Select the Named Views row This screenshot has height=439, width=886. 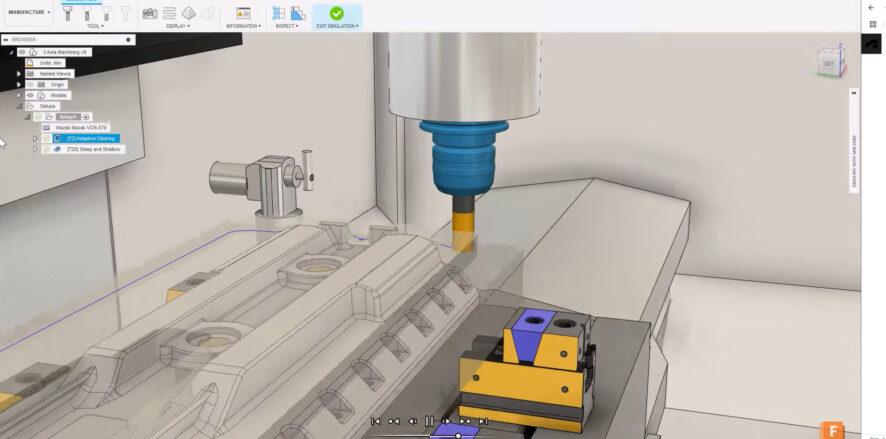(x=50, y=73)
